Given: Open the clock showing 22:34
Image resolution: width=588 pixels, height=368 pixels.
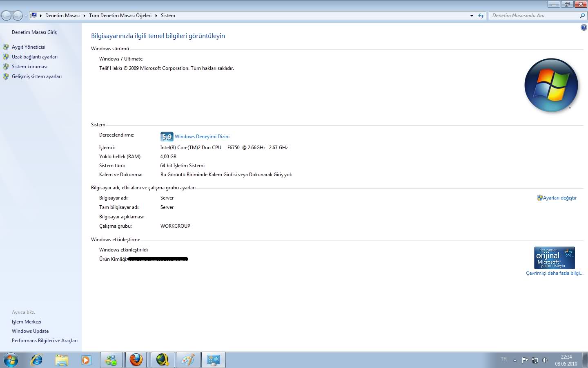Looking at the screenshot, I should pos(566,360).
